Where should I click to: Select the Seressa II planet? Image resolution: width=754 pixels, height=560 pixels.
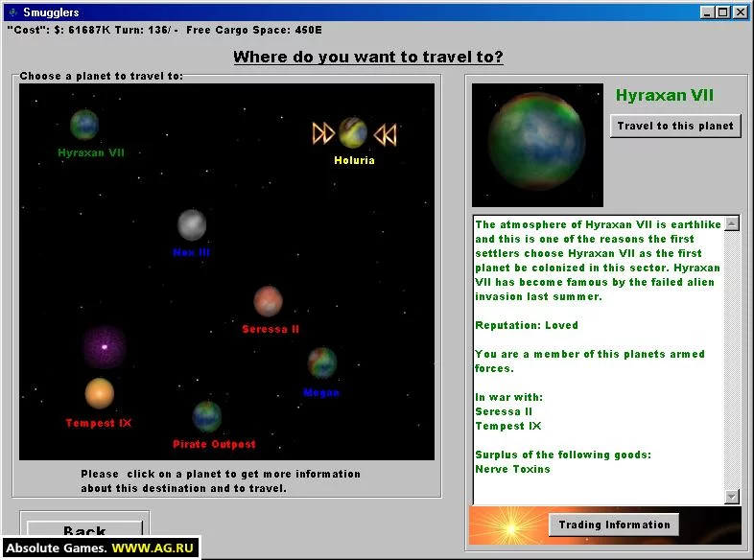pyautogui.click(x=269, y=301)
